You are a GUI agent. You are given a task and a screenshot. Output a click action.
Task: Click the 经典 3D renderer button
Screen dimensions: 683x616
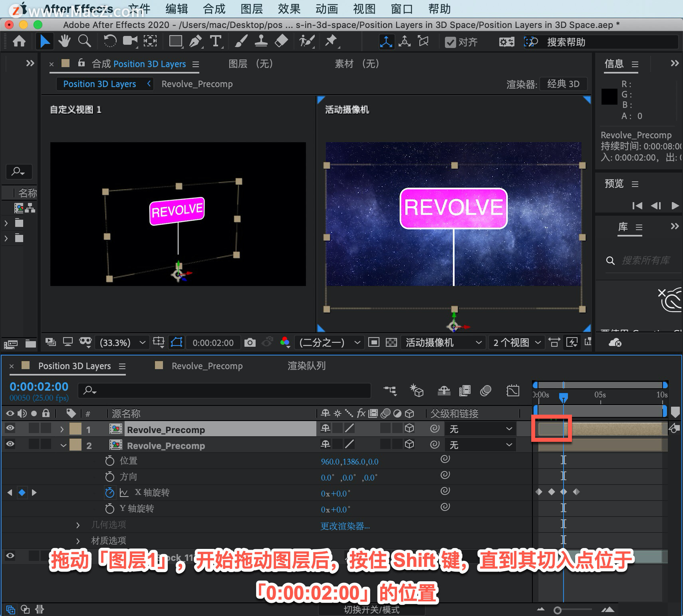563,84
